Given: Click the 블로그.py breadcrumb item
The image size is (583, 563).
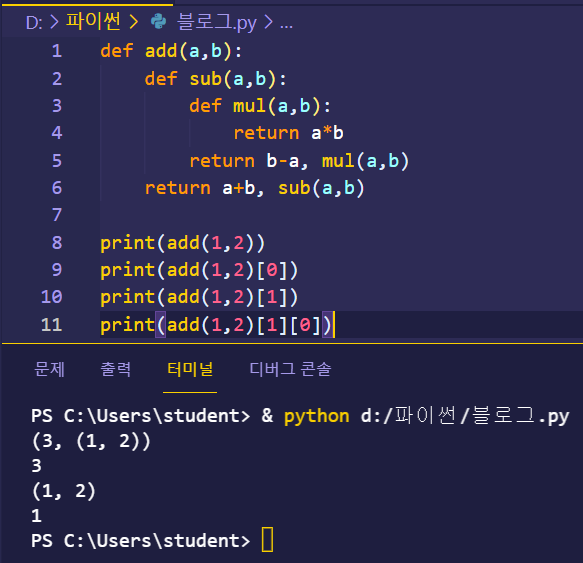Looking at the screenshot, I should (x=216, y=22).
